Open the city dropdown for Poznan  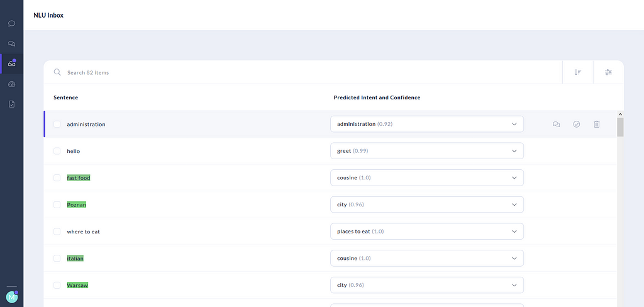pos(427,204)
